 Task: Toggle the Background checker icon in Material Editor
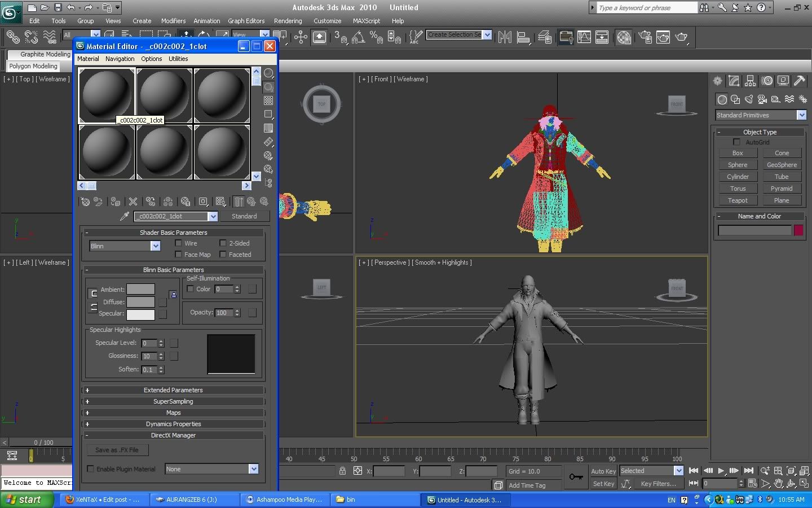click(x=269, y=100)
